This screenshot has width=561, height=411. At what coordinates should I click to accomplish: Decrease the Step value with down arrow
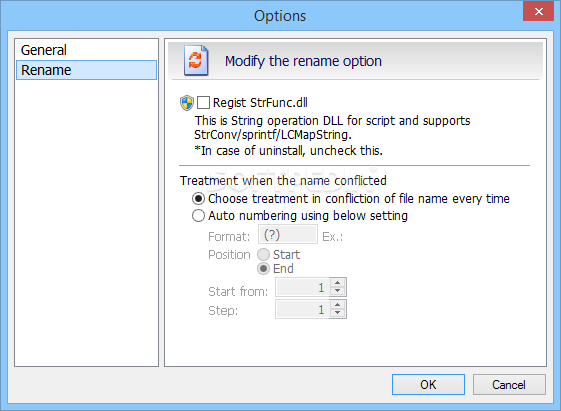(337, 313)
